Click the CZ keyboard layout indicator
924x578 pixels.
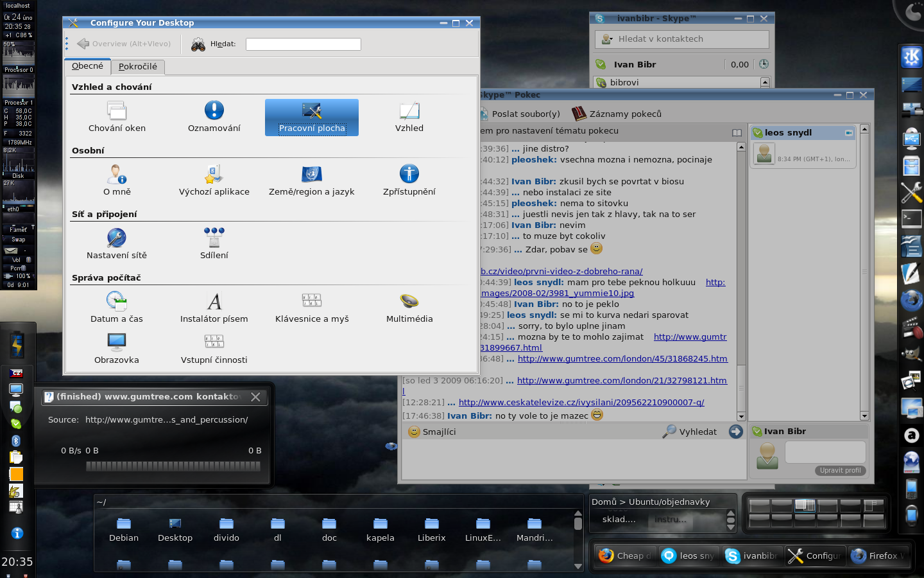coord(16,373)
